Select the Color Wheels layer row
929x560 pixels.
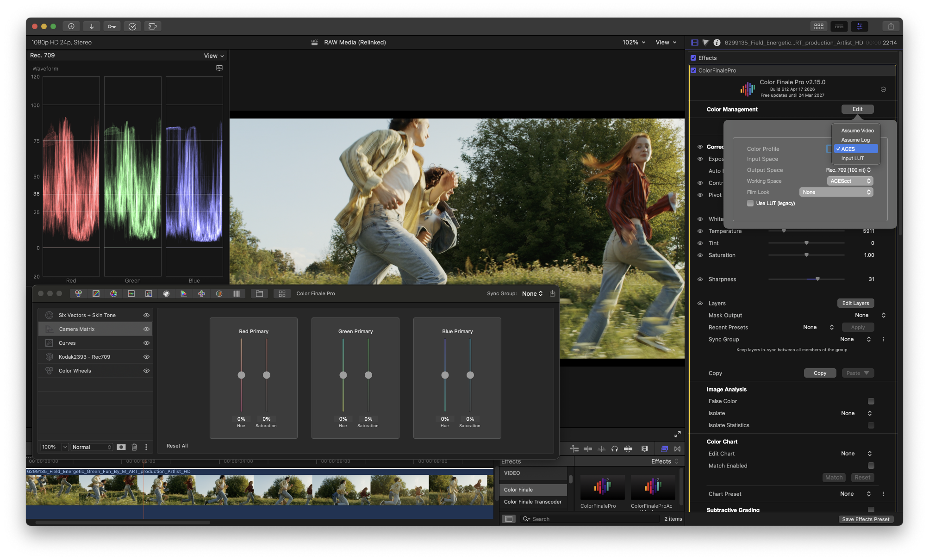95,371
